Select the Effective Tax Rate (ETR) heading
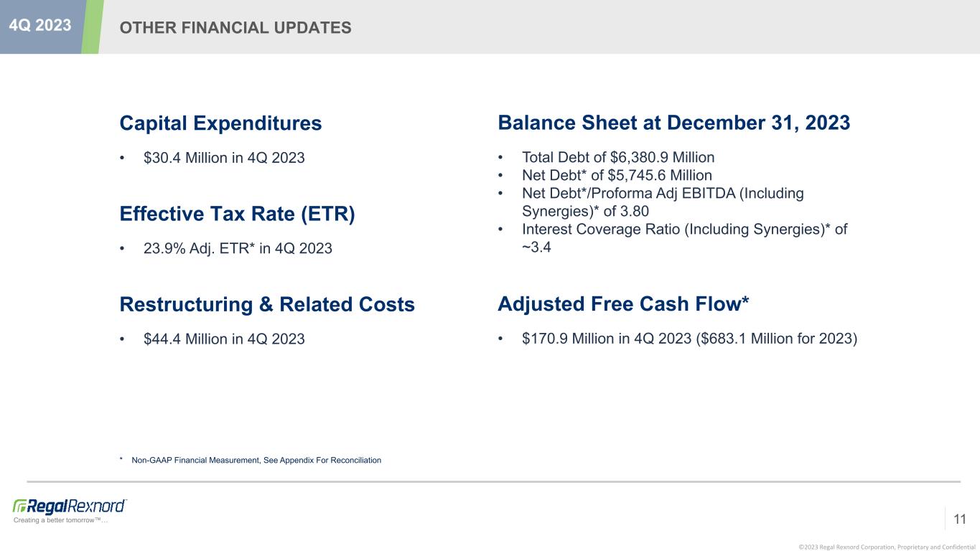This screenshot has width=980, height=551. 237,215
